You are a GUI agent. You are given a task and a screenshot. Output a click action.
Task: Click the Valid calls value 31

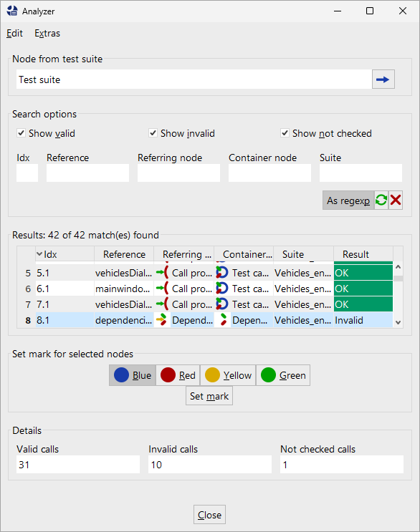click(x=78, y=465)
